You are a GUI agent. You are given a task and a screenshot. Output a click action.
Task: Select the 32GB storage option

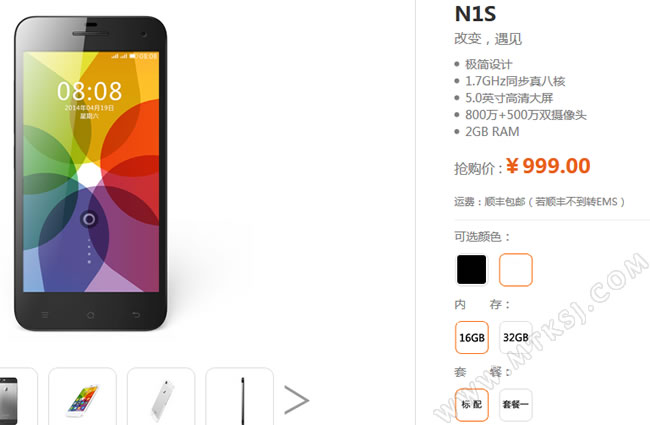pos(516,338)
